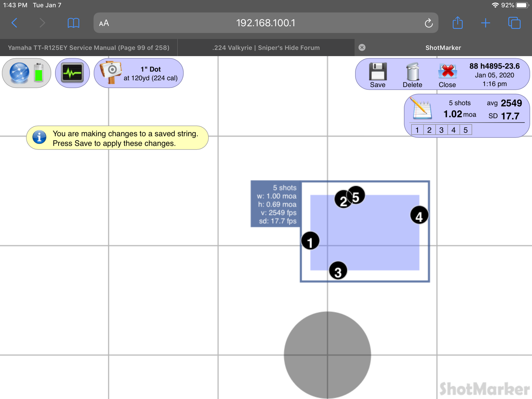
Task: Click the trash can Delete icon
Action: (412, 72)
